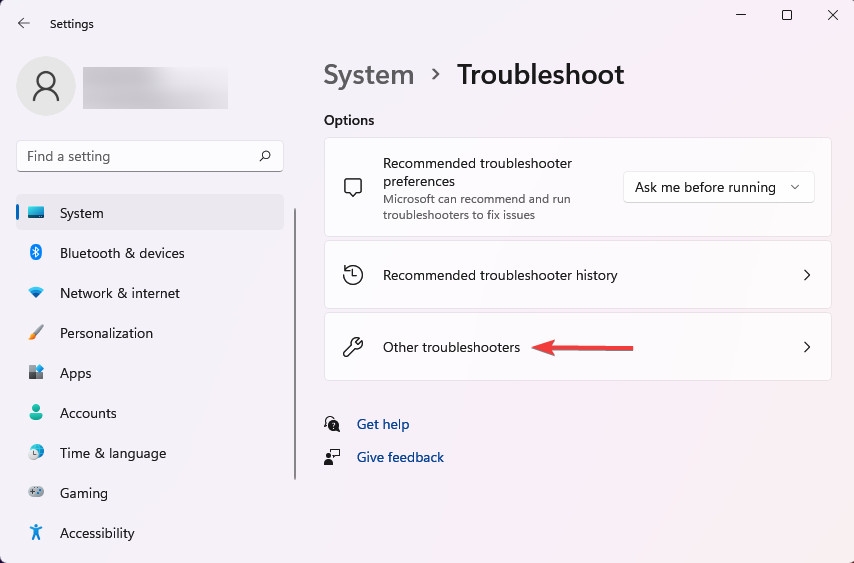
Task: Click the Give feedback person icon
Action: pos(332,457)
